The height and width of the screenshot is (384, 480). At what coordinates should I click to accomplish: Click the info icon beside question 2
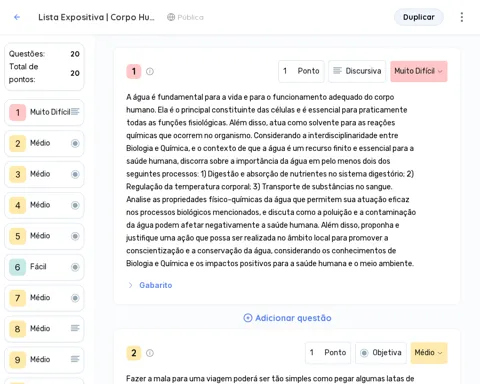point(150,353)
